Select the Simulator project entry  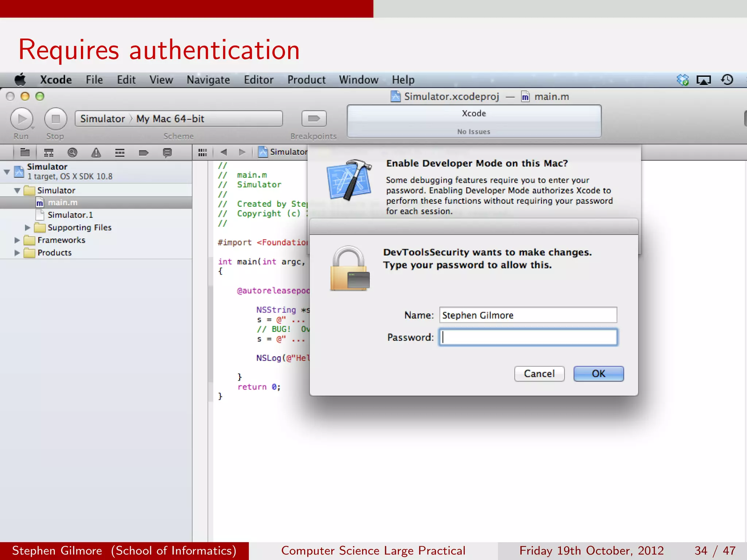click(x=96, y=171)
